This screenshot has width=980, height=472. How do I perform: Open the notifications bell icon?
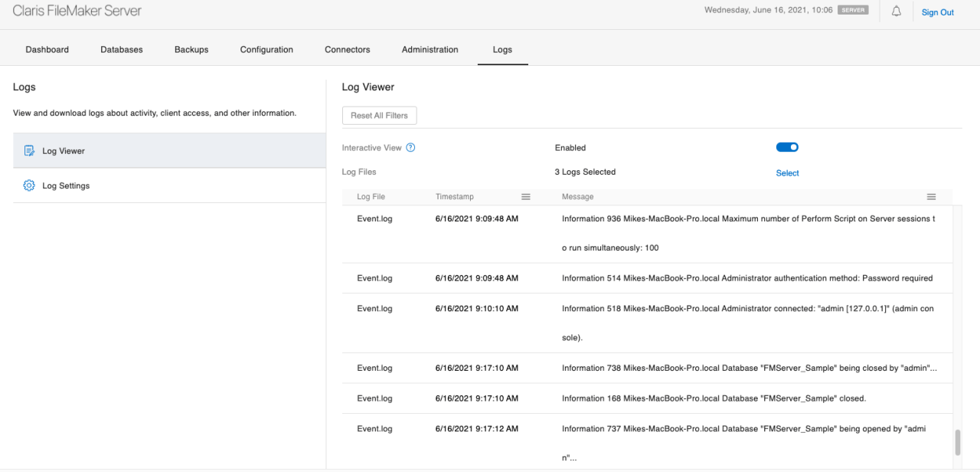tap(896, 11)
